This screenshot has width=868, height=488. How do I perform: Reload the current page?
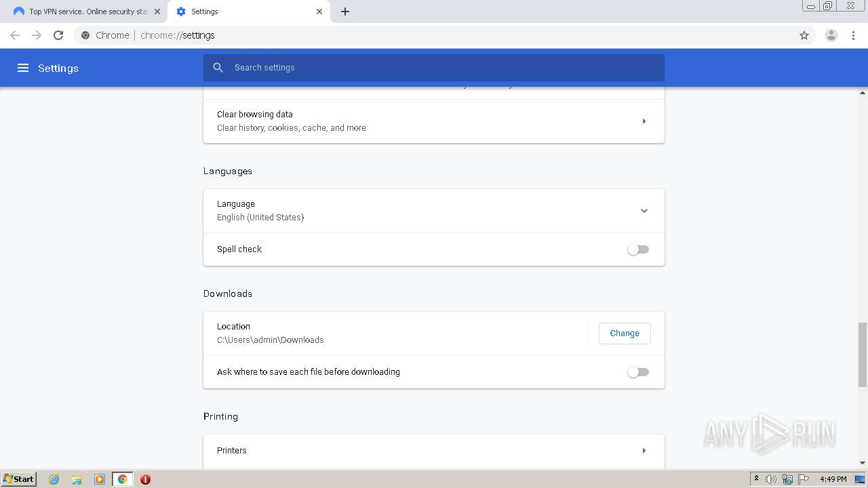click(x=58, y=35)
